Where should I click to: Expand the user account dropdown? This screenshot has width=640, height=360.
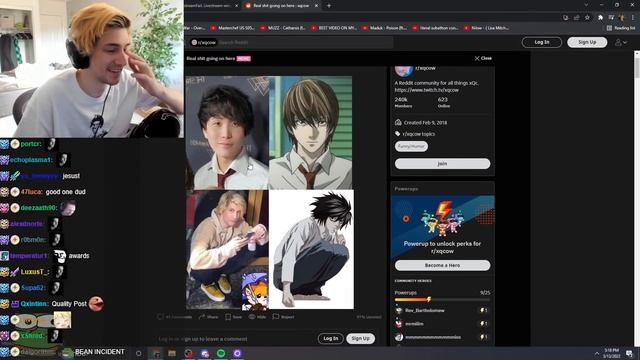(x=621, y=42)
